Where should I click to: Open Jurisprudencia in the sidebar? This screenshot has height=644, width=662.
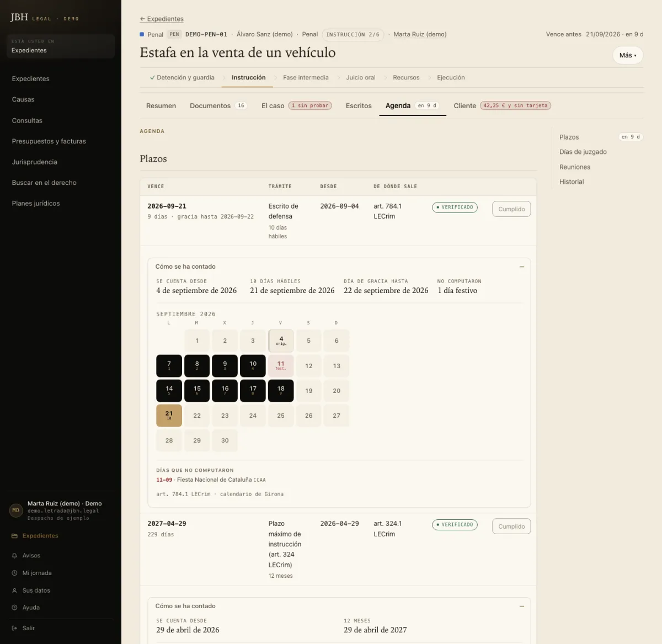tap(34, 162)
